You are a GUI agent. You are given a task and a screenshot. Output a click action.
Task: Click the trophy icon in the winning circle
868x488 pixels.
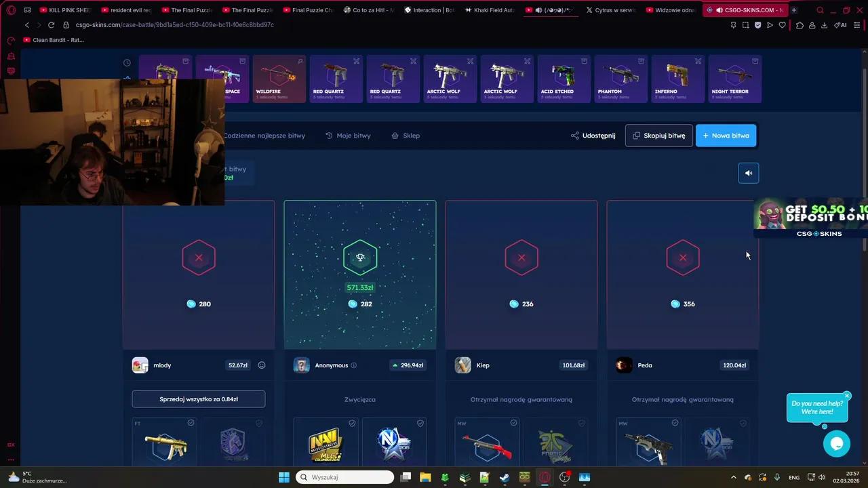360,257
